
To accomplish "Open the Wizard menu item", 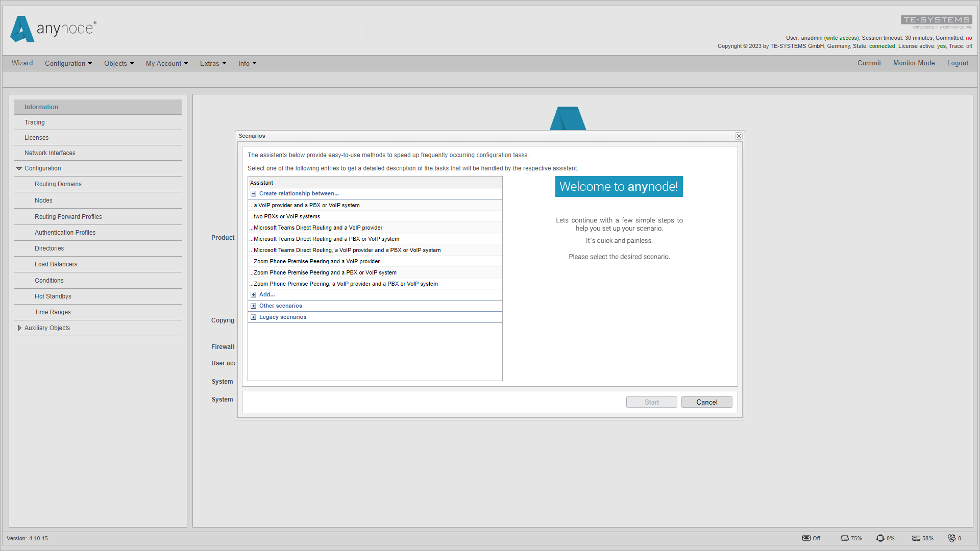I will point(22,63).
